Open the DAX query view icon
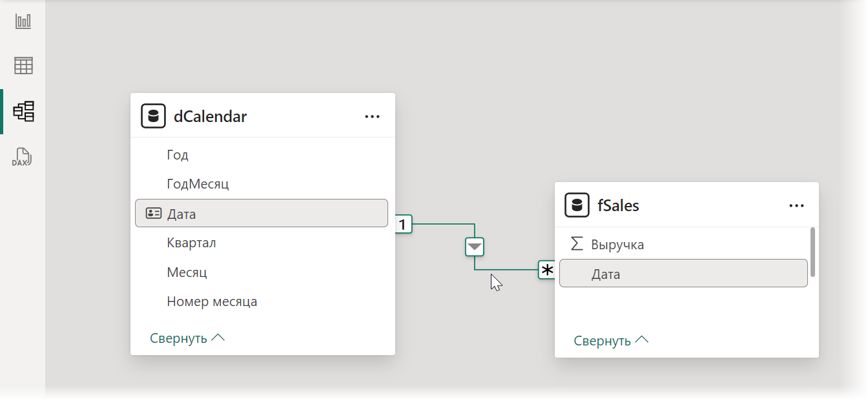868x399 pixels. click(23, 157)
